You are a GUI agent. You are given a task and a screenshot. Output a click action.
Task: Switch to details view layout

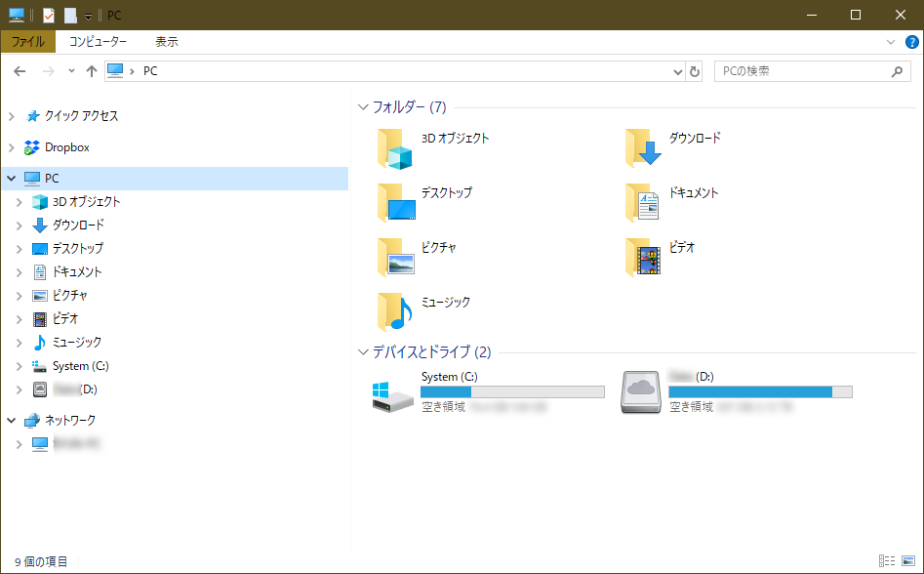(x=887, y=561)
